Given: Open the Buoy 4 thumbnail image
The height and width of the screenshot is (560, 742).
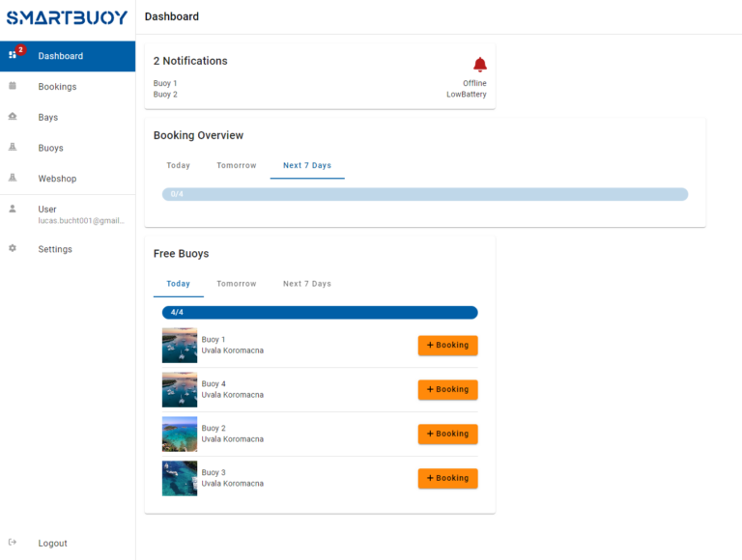Looking at the screenshot, I should tap(180, 390).
